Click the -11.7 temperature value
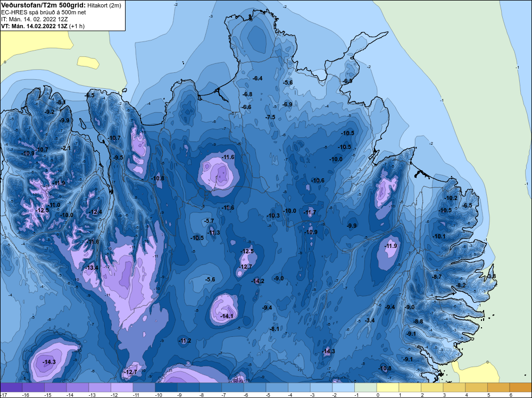Screen dimensions: 532x398 pyautogui.click(x=310, y=213)
